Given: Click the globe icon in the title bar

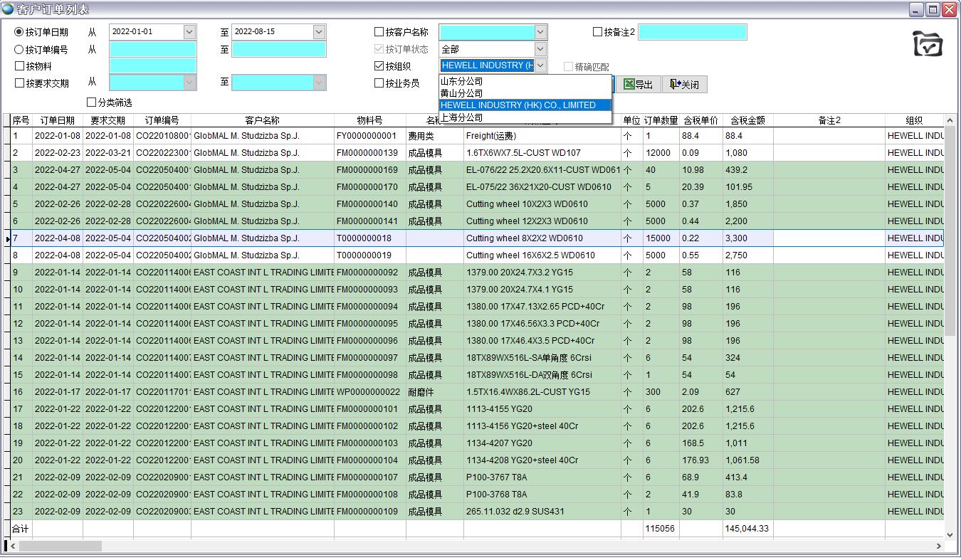Looking at the screenshot, I should [8, 9].
